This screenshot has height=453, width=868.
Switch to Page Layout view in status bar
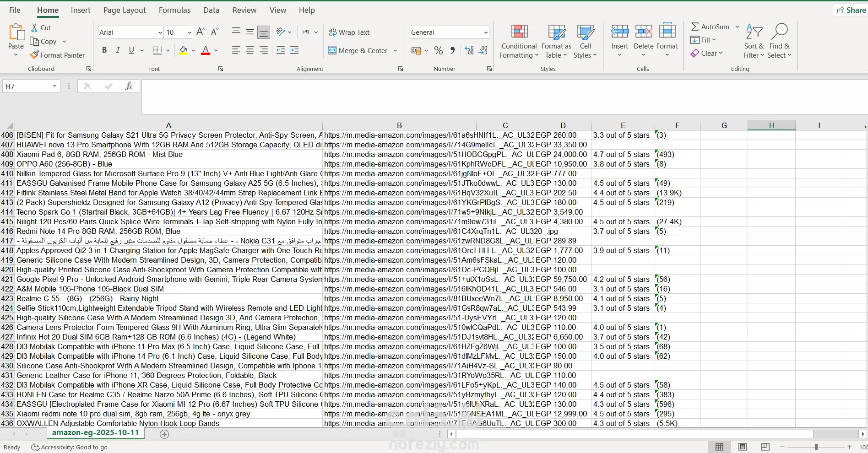pyautogui.click(x=743, y=447)
